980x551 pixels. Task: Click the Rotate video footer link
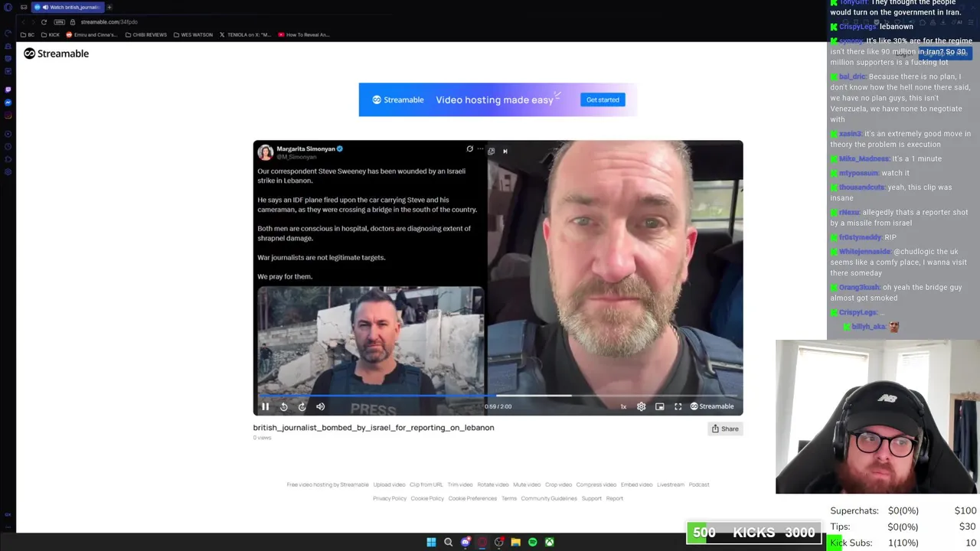click(x=493, y=484)
